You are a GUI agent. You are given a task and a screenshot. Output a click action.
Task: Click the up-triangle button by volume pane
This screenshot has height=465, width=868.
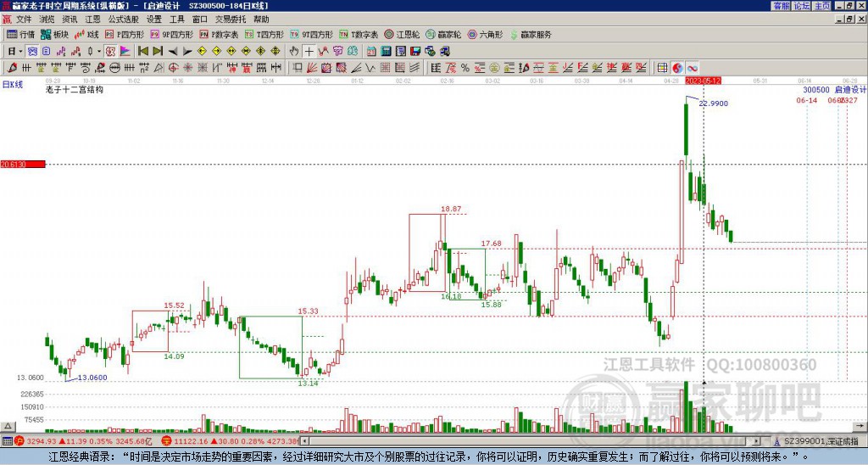click(x=8, y=427)
